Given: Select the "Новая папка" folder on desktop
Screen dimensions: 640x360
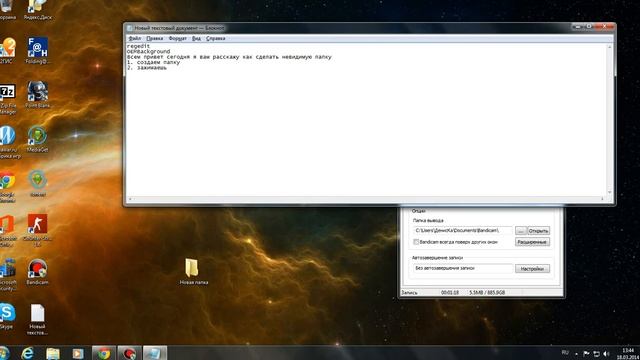Looking at the screenshot, I should click(x=193, y=271).
